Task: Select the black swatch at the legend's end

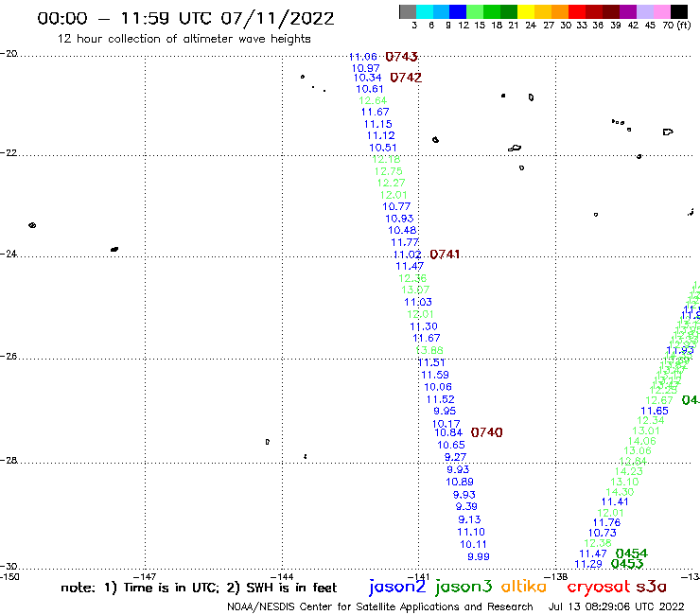Action: pyautogui.click(x=679, y=11)
